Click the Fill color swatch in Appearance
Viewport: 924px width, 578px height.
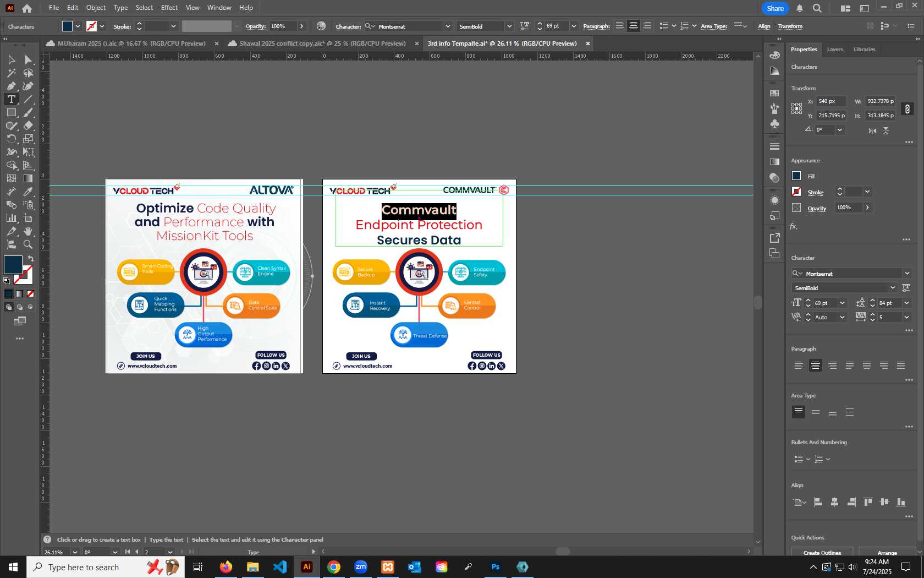pos(796,176)
